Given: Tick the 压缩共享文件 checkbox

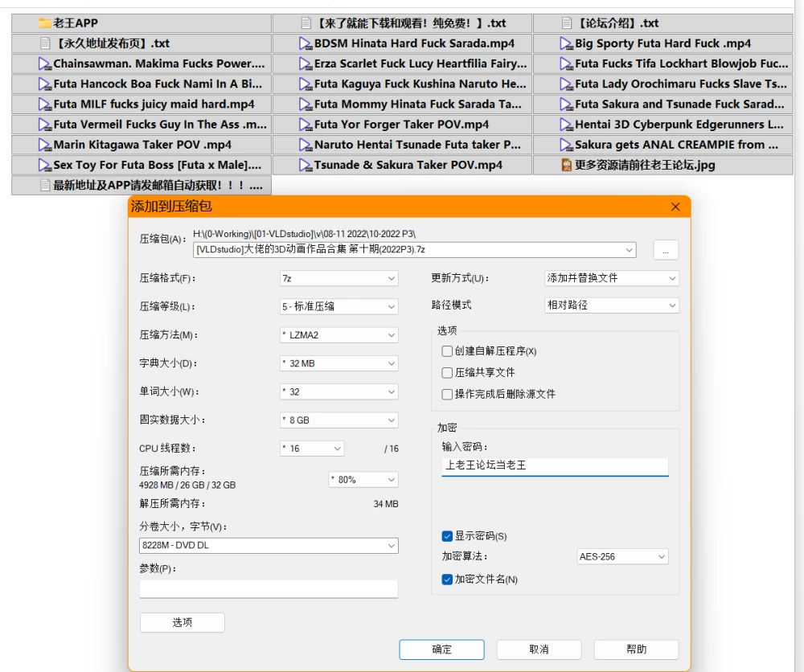Looking at the screenshot, I should (x=447, y=373).
